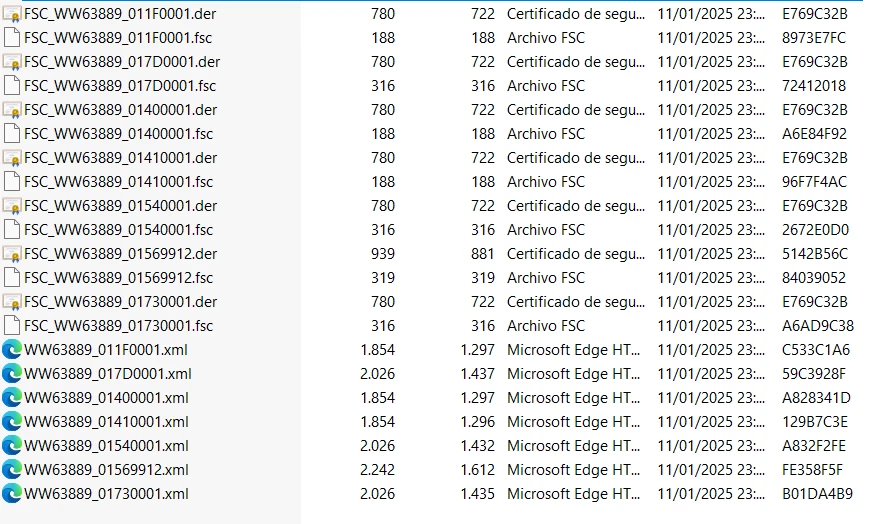Image resolution: width=880 pixels, height=524 pixels.
Task: Click the file icon of FSC_WW63889_017D0001.fsc
Action: click(12, 86)
